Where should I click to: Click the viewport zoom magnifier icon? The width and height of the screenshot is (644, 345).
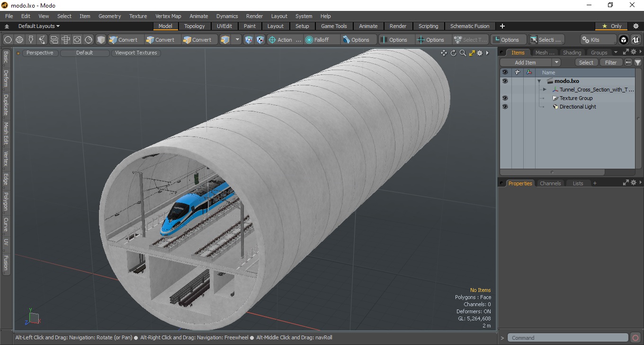[x=463, y=53]
